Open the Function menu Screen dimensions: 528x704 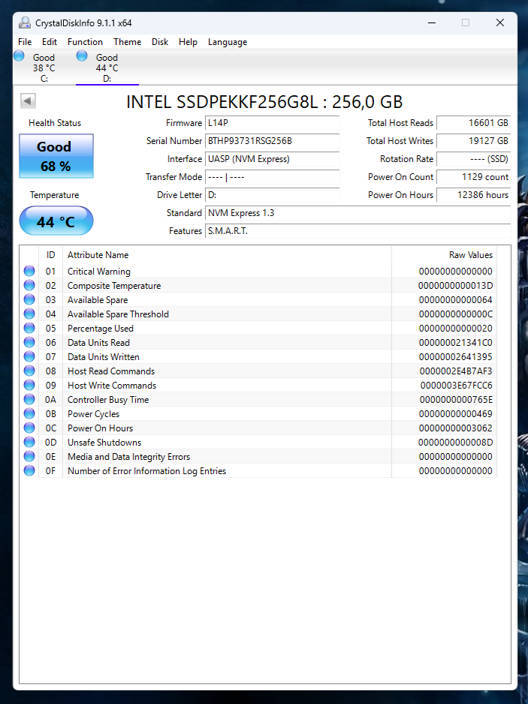coord(85,42)
